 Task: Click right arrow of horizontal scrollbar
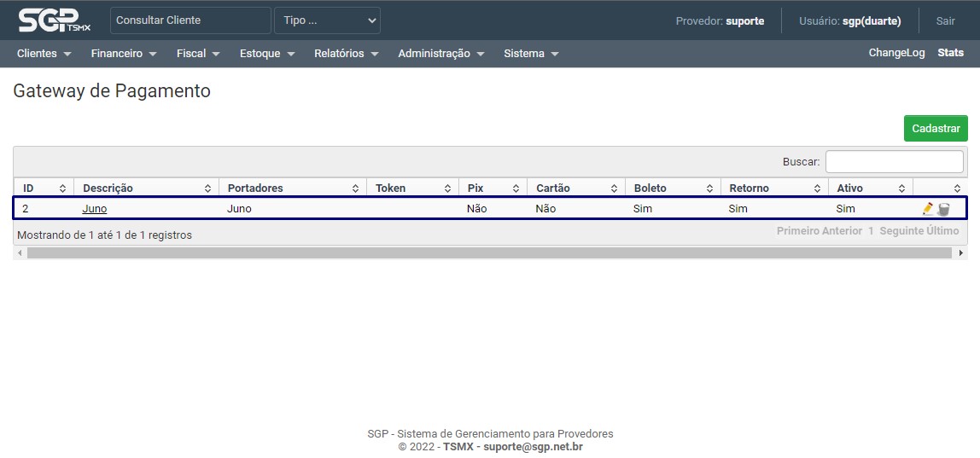tap(961, 253)
